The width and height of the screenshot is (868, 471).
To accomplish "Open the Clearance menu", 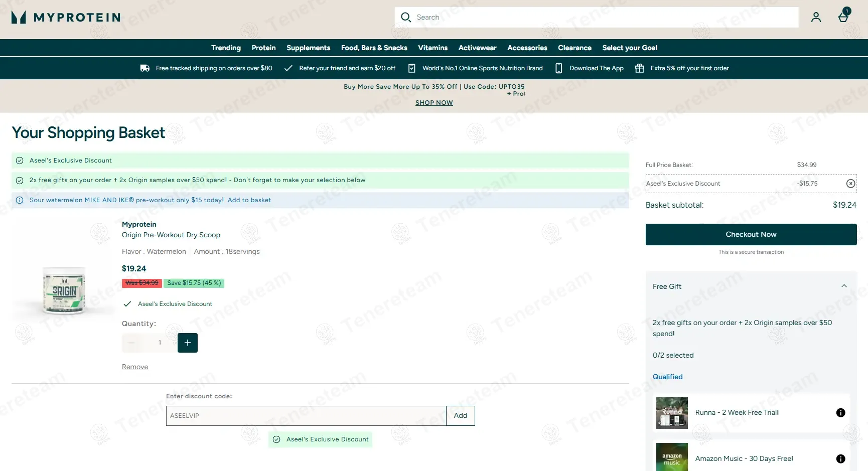I will coord(574,48).
